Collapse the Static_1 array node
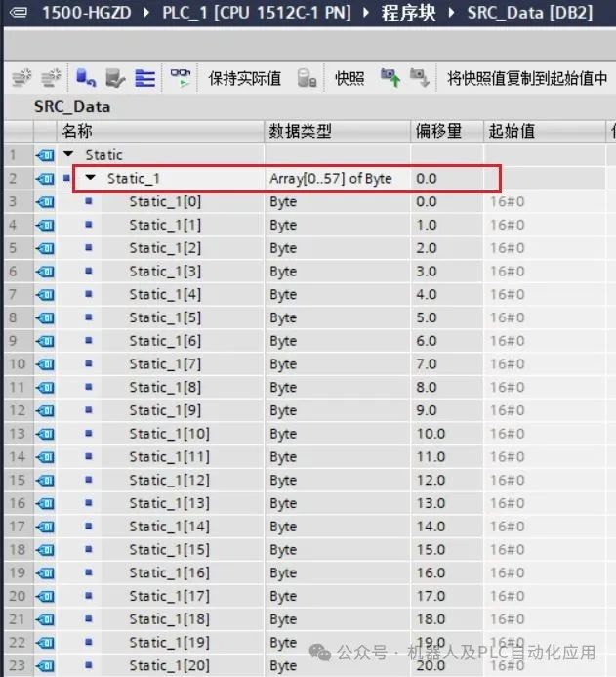616x677 pixels. click(90, 178)
